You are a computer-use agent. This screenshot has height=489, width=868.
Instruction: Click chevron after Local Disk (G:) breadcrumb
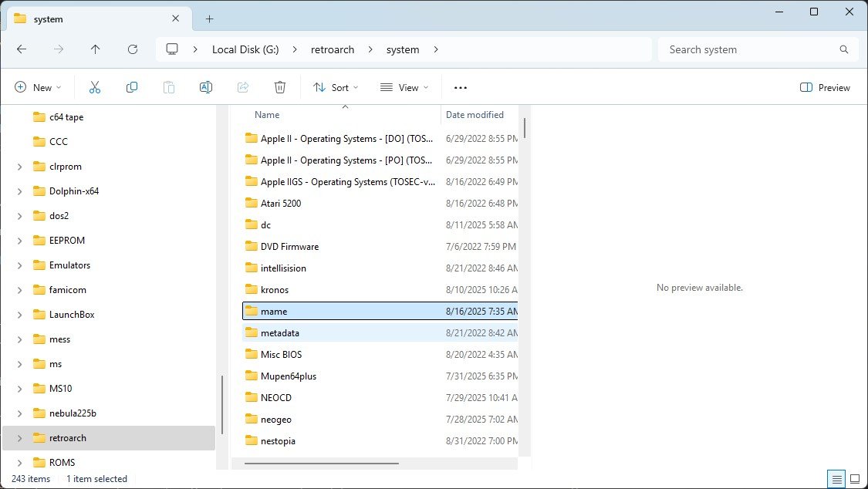(x=295, y=49)
